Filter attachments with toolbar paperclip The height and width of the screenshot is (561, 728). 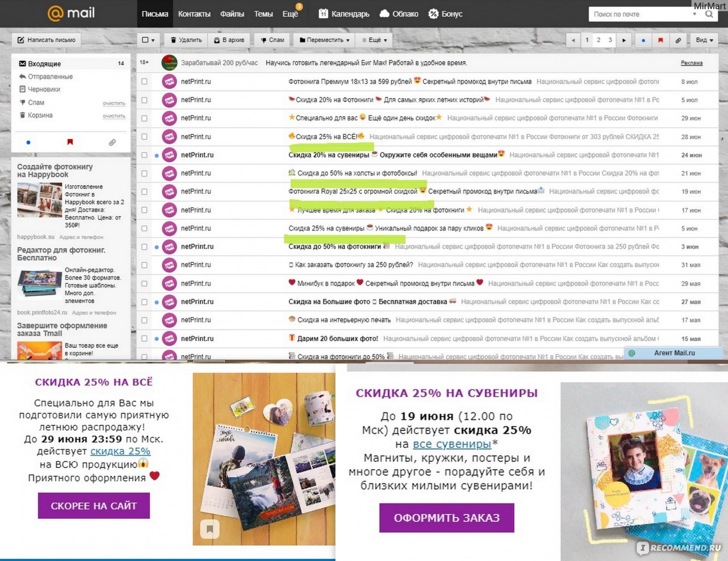678,40
